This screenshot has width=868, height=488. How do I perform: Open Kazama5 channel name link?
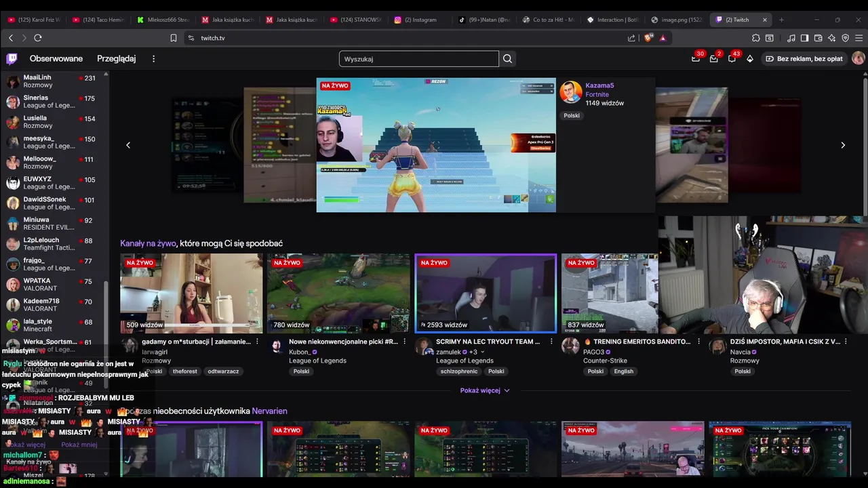[x=599, y=85]
